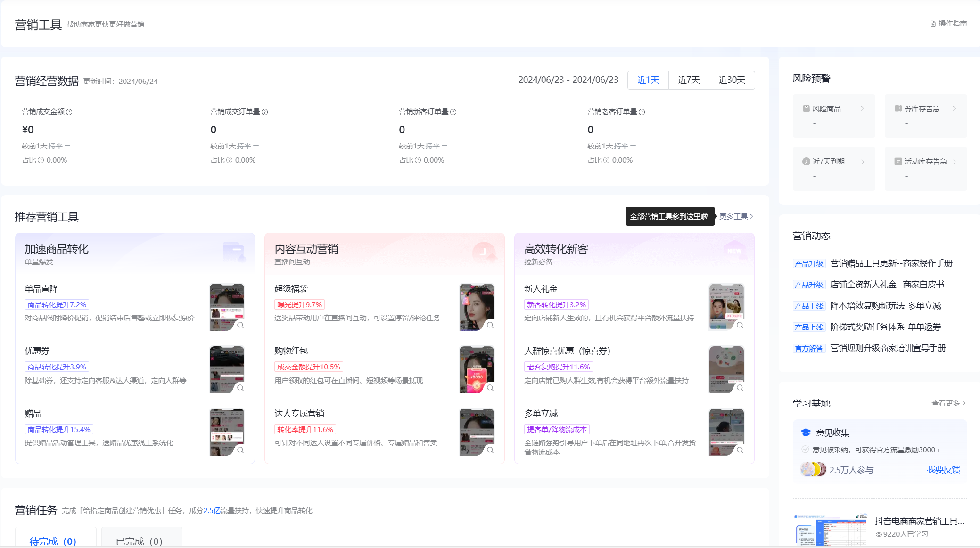Click 占比 help icon under 营销老客订单量

(x=607, y=160)
